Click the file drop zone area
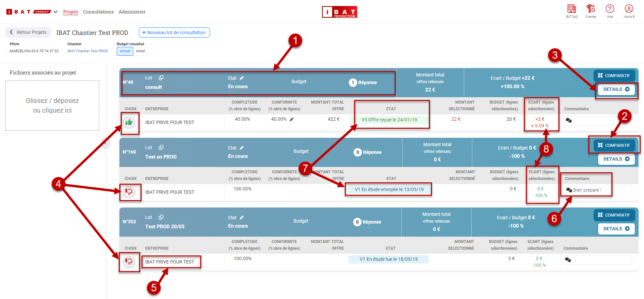The image size is (644, 299). point(52,106)
